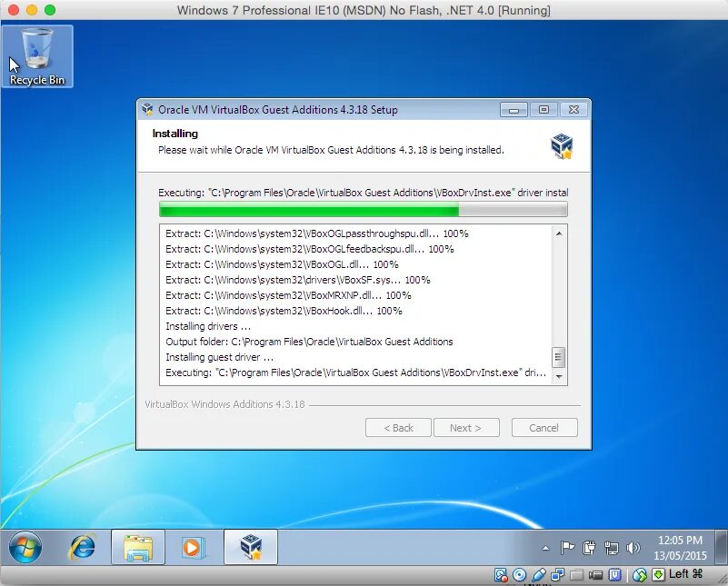Screen dimensions: 728x586
Task: Select VirtualBox setup taskbar button
Action: pos(251,547)
